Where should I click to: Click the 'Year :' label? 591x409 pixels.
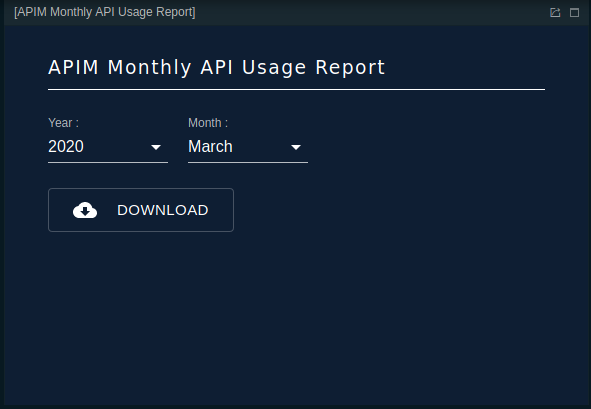(63, 123)
